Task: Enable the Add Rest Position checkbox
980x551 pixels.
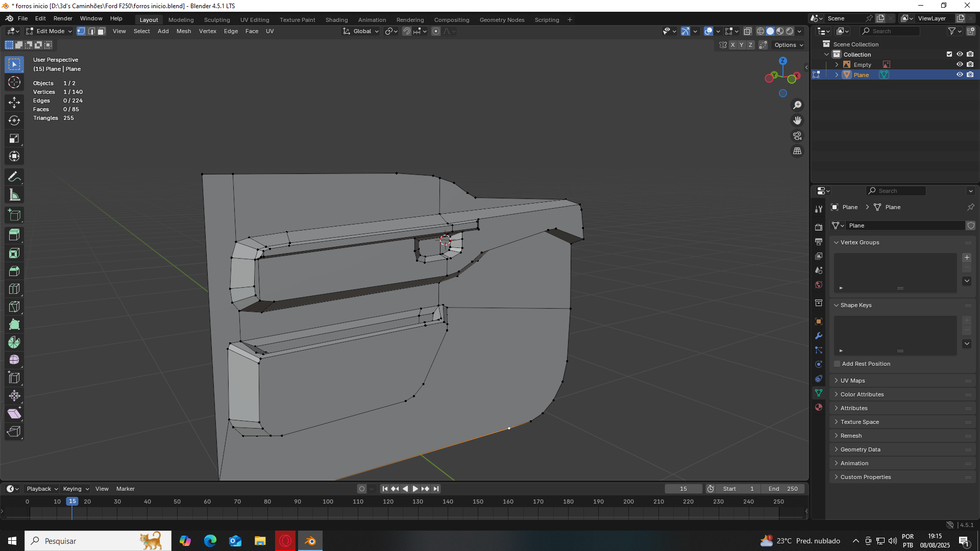Action: pyautogui.click(x=837, y=364)
